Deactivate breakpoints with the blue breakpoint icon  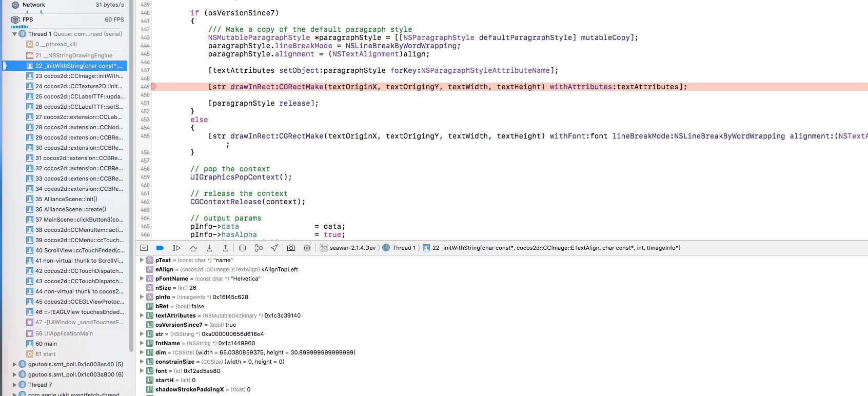point(160,248)
